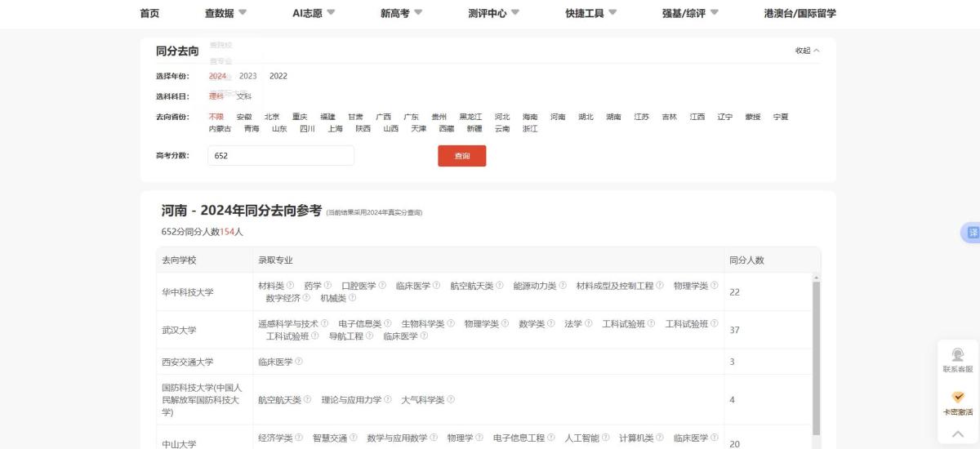Click help icon next to 计算机类

[660, 438]
